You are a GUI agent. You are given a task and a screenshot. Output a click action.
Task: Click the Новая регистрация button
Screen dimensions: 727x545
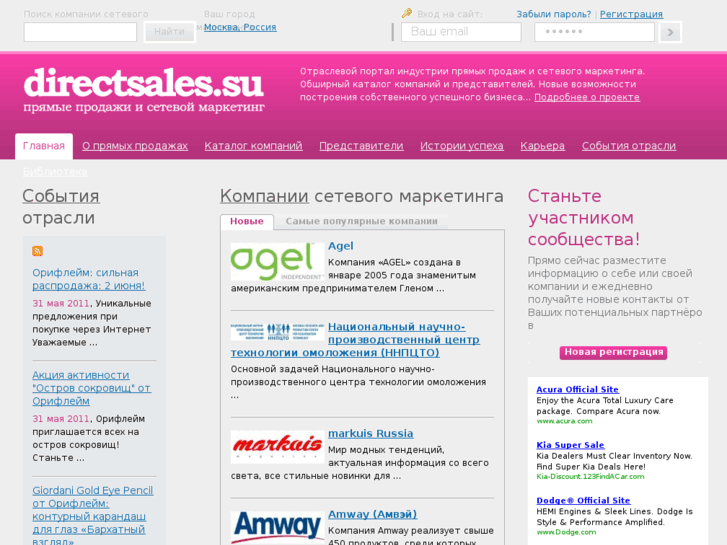(613, 353)
